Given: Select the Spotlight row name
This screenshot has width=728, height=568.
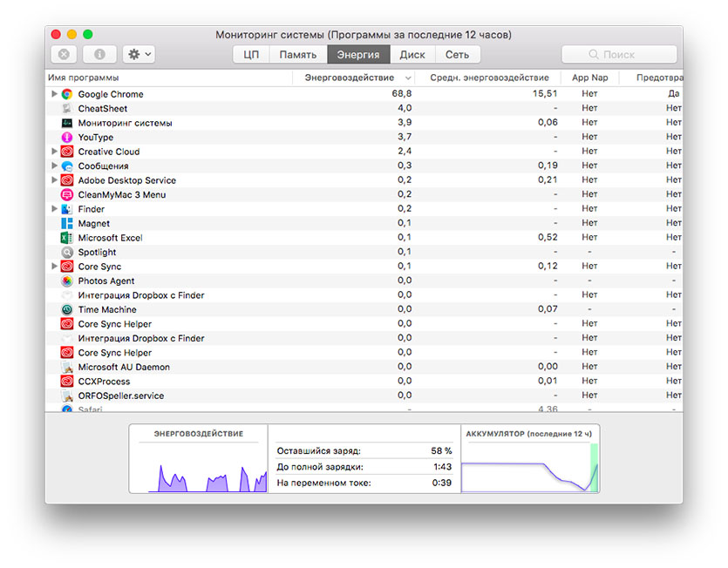Looking at the screenshot, I should (x=97, y=253).
